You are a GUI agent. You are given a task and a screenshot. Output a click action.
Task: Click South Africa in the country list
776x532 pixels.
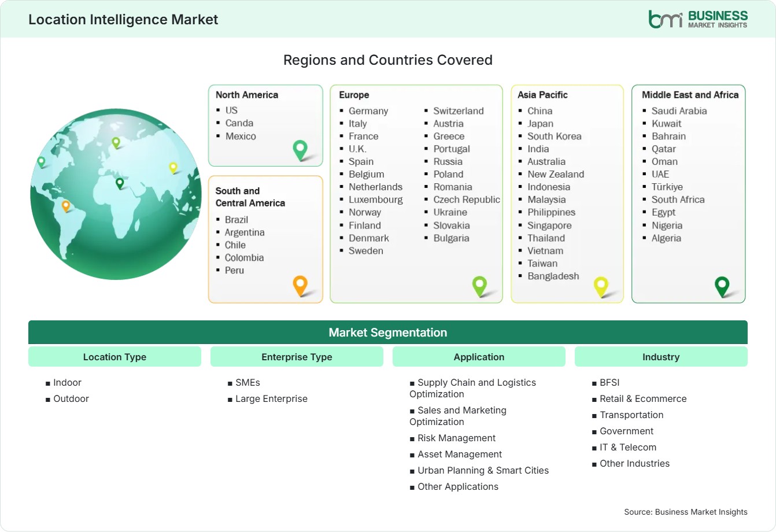(x=678, y=199)
